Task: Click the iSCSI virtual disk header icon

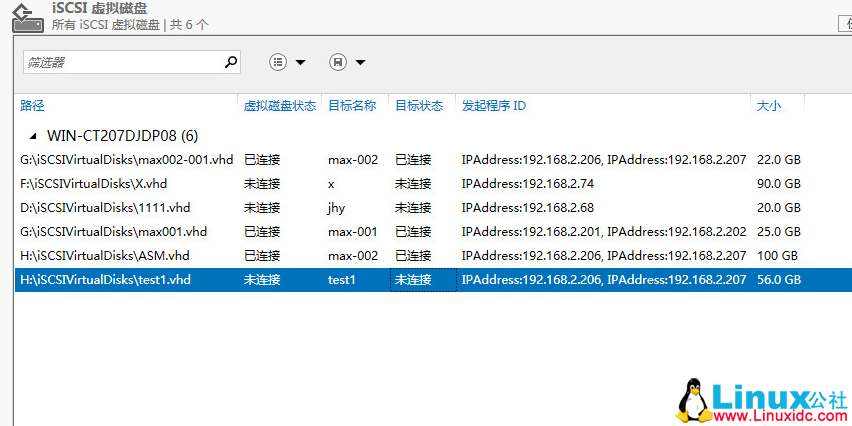Action: [x=29, y=17]
